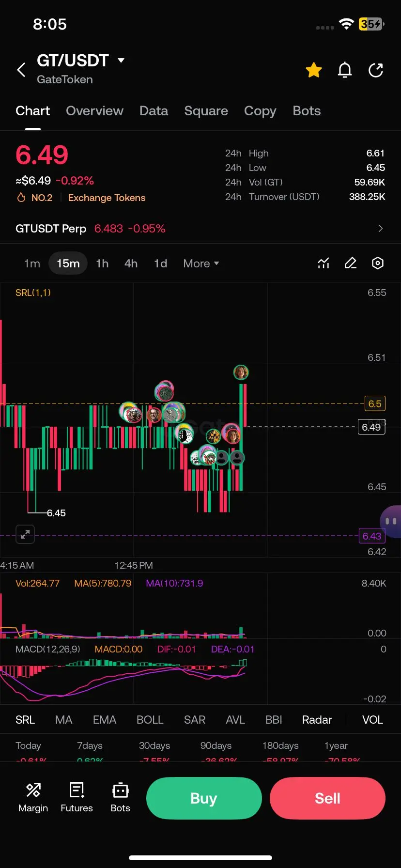Toggle the BOLL indicator

pos(150,720)
